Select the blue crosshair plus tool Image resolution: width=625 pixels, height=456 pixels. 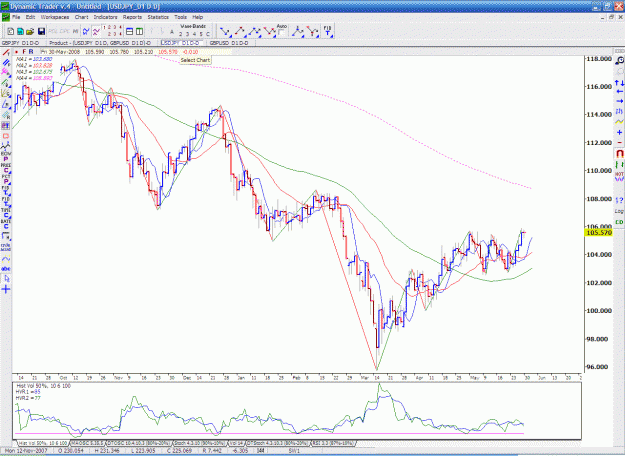coord(6,289)
